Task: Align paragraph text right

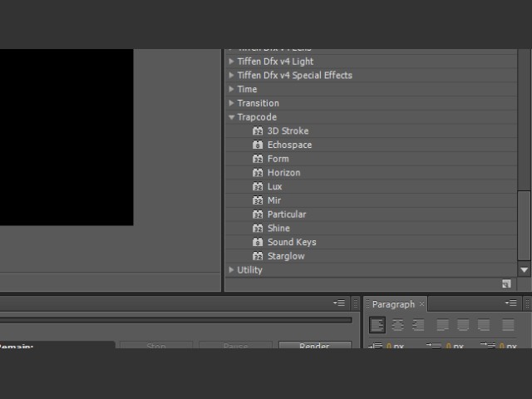Action: tap(418, 325)
